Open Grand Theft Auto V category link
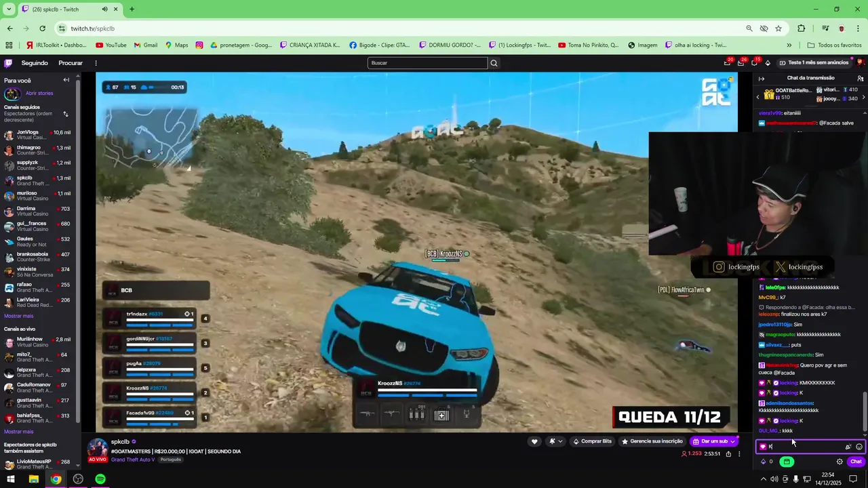The image size is (868, 488). tap(133, 460)
